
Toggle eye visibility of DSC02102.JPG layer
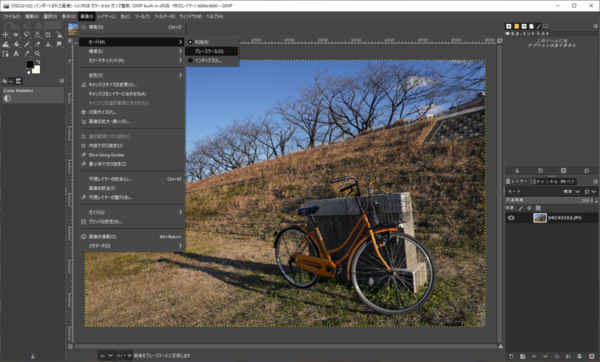pyautogui.click(x=511, y=218)
